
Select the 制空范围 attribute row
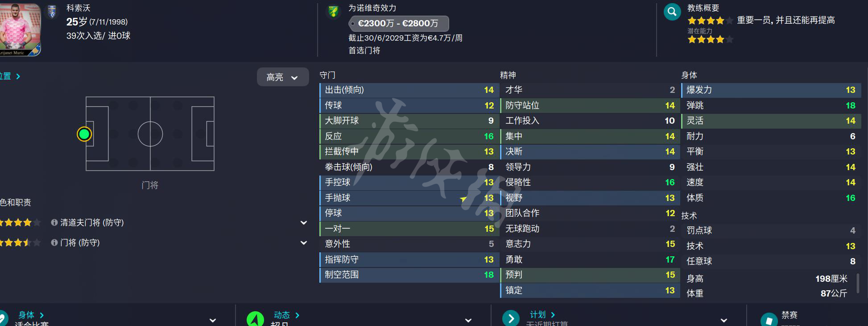[x=409, y=275]
